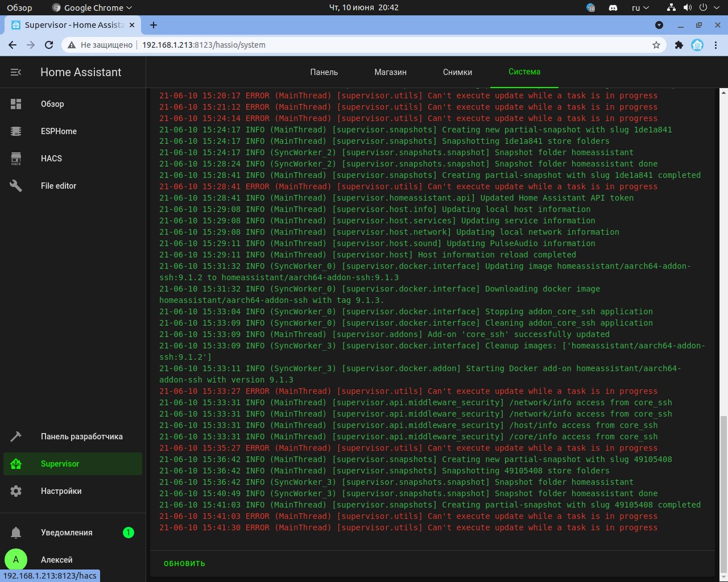Open the Google Chrome app menu
728x582 pixels.
coord(92,8)
